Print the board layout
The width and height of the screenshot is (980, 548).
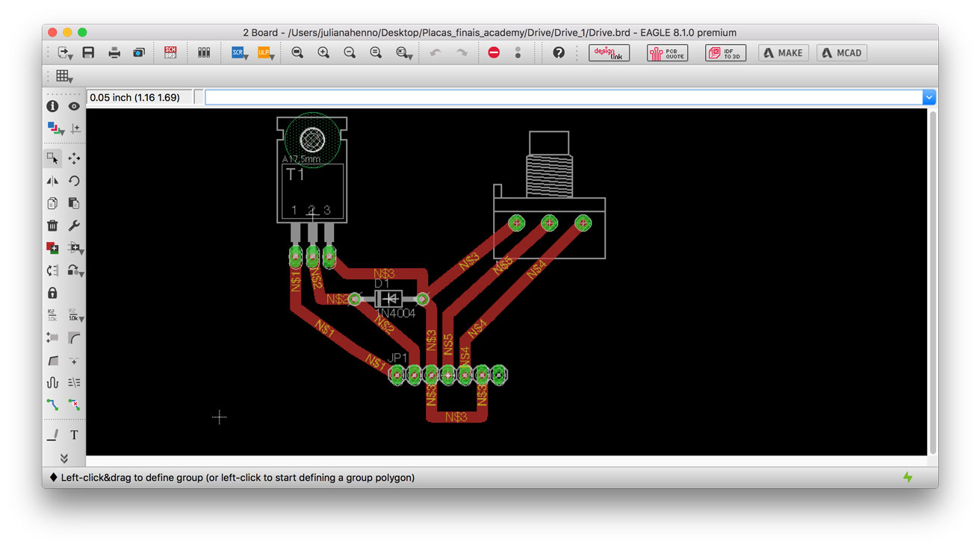[114, 53]
